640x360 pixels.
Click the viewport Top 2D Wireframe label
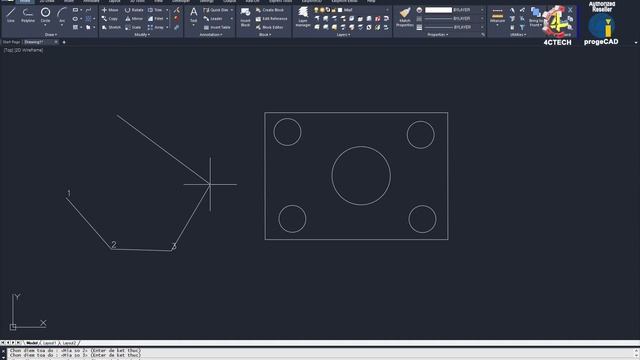click(x=23, y=50)
